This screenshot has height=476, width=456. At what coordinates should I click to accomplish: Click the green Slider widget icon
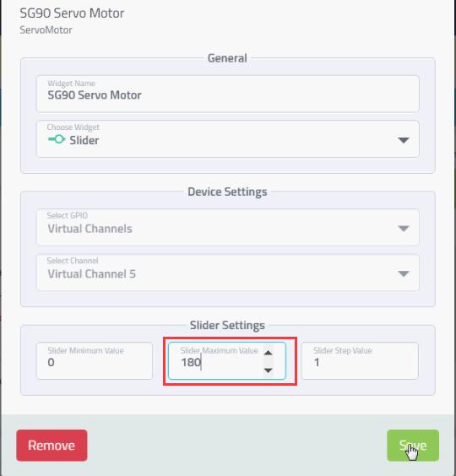[x=57, y=139]
